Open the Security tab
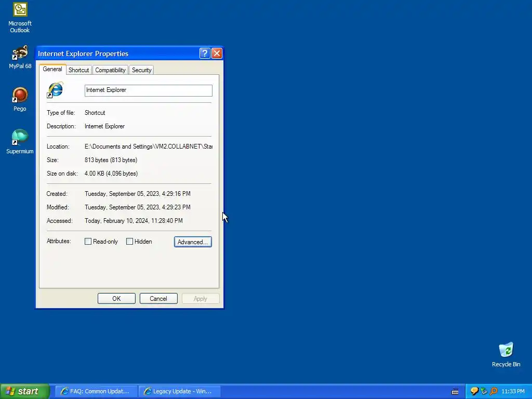Viewport: 532px width, 399px height. [x=141, y=70]
